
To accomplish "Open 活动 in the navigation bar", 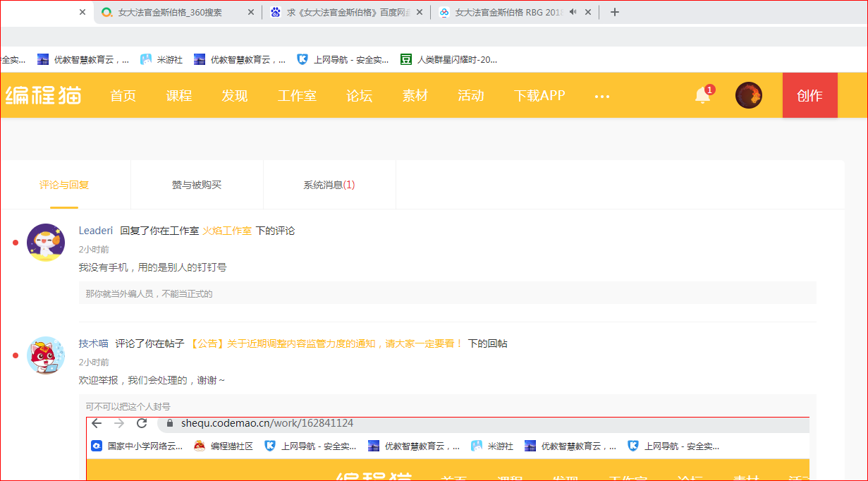I will coord(471,96).
